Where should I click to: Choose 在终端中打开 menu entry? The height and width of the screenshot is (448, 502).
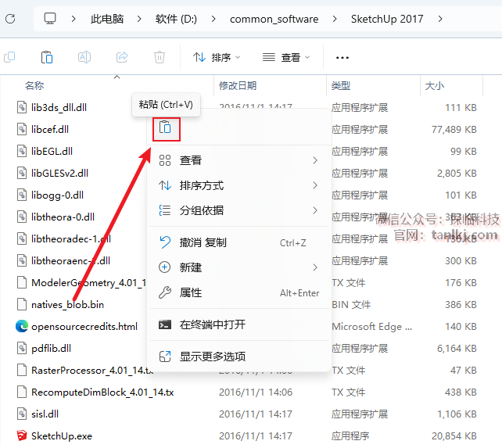(x=238, y=324)
